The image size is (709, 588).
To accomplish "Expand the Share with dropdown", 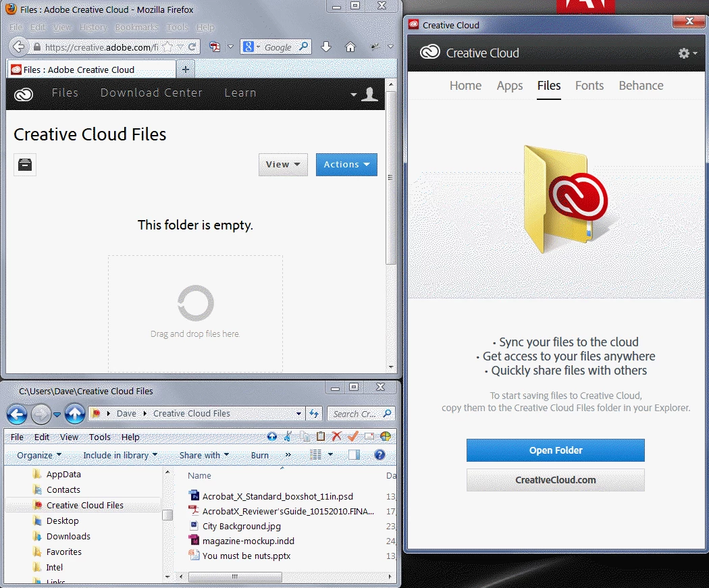I will pyautogui.click(x=204, y=455).
